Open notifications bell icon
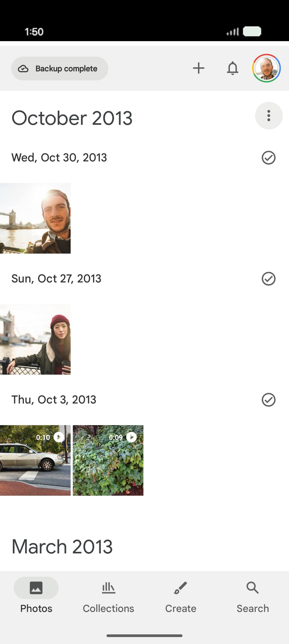Image resolution: width=289 pixels, height=644 pixels. [x=233, y=68]
